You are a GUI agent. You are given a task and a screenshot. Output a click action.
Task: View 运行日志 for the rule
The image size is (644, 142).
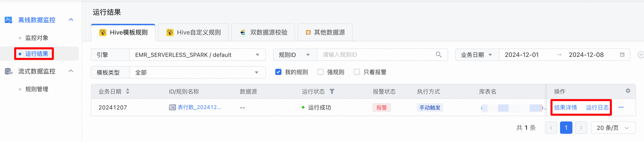[597, 107]
